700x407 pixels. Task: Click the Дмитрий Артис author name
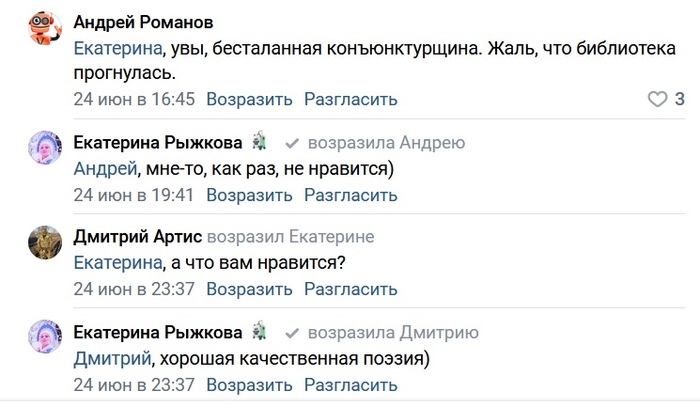pos(138,237)
